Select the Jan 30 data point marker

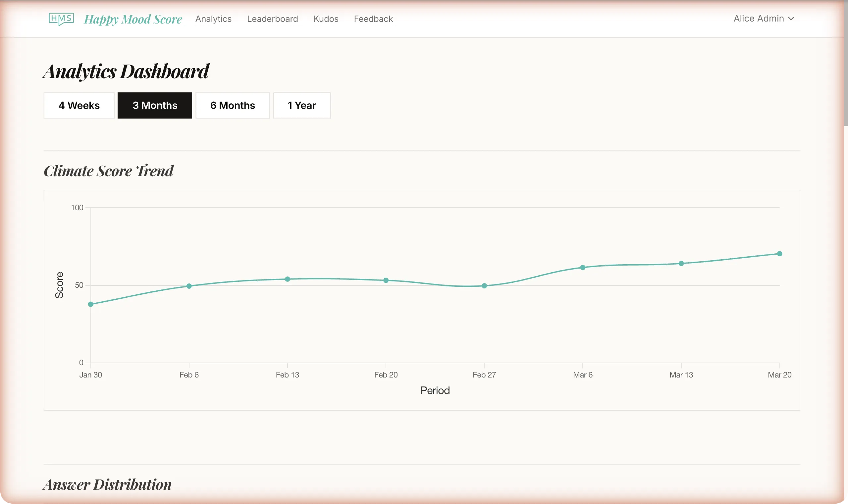click(x=90, y=304)
